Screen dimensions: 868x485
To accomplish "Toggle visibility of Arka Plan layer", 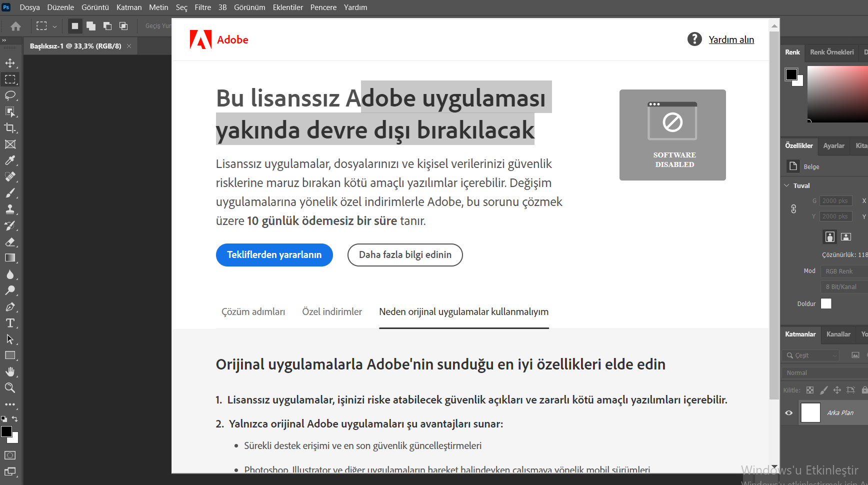I will (789, 412).
